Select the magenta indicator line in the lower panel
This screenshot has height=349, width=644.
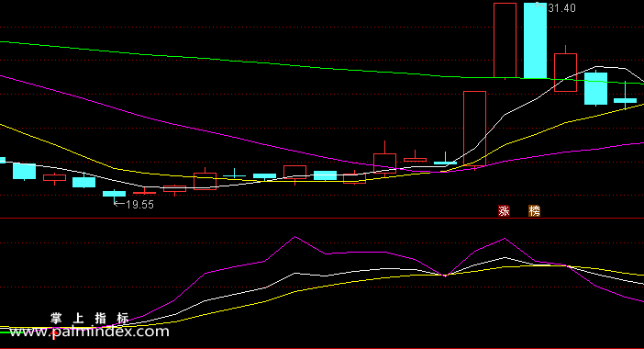point(294,237)
